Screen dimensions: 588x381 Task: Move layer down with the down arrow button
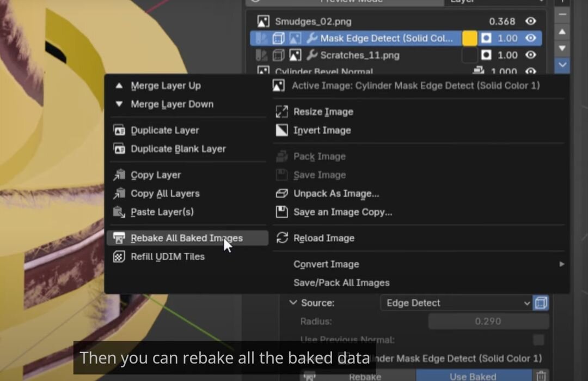(562, 48)
